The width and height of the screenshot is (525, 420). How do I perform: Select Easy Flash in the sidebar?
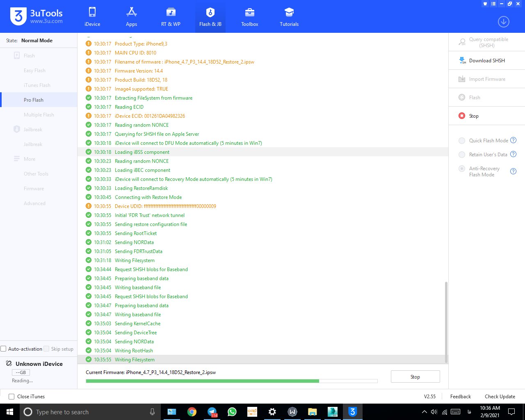(x=34, y=71)
